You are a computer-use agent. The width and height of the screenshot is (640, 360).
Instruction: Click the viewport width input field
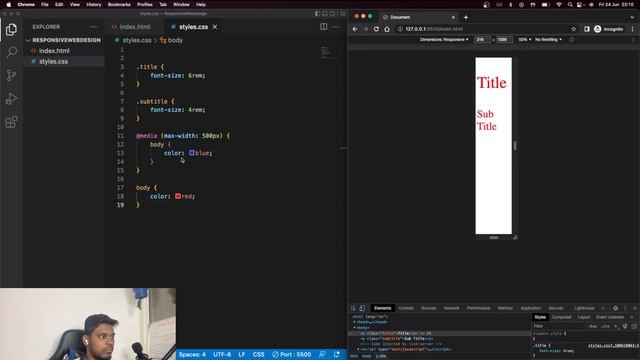point(482,40)
